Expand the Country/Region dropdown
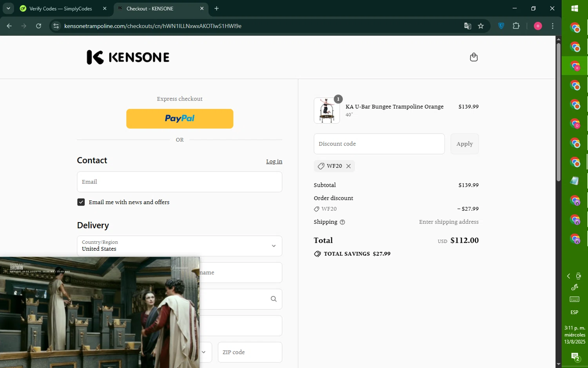This screenshot has height=368, width=588. [180, 246]
